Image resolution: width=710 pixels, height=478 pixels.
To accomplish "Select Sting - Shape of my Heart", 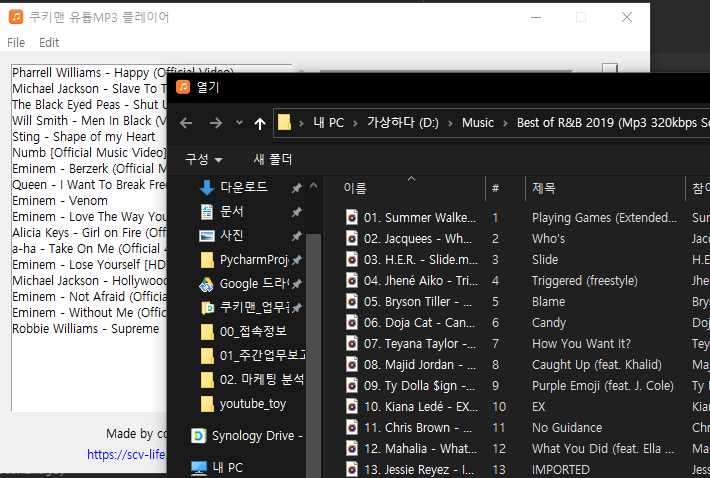I will [84, 137].
